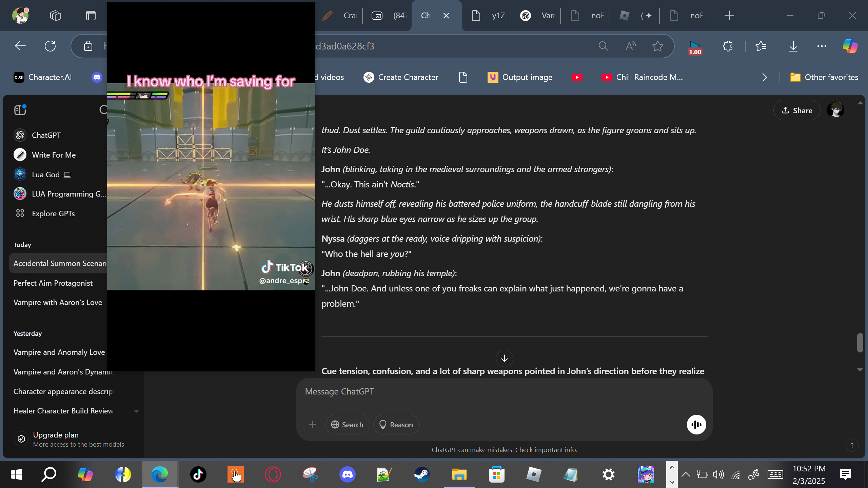The width and height of the screenshot is (868, 488).
Task: Open Discord from the taskbar
Action: pos(347,474)
